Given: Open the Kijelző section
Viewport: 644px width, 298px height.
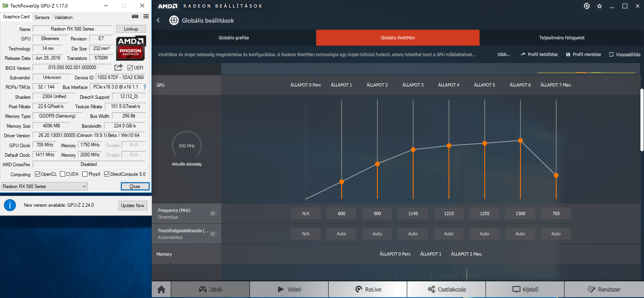Looking at the screenshot, I should click(x=525, y=290).
